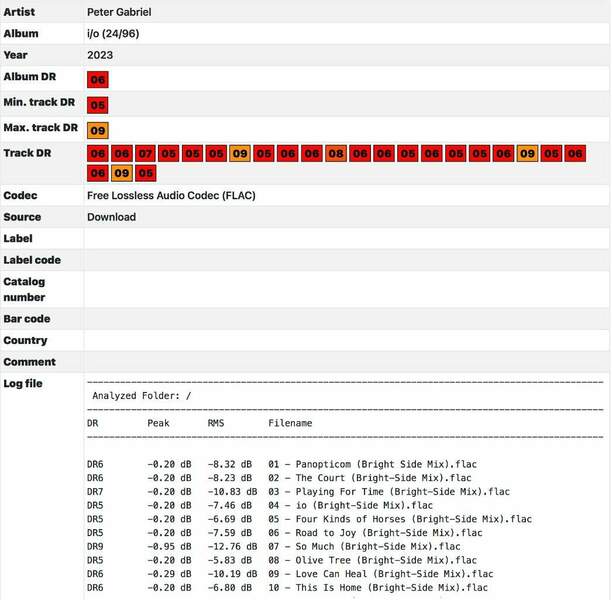Viewport: 612px width, 600px height.
Task: Click RMS value -10.83 dB
Action: (232, 491)
